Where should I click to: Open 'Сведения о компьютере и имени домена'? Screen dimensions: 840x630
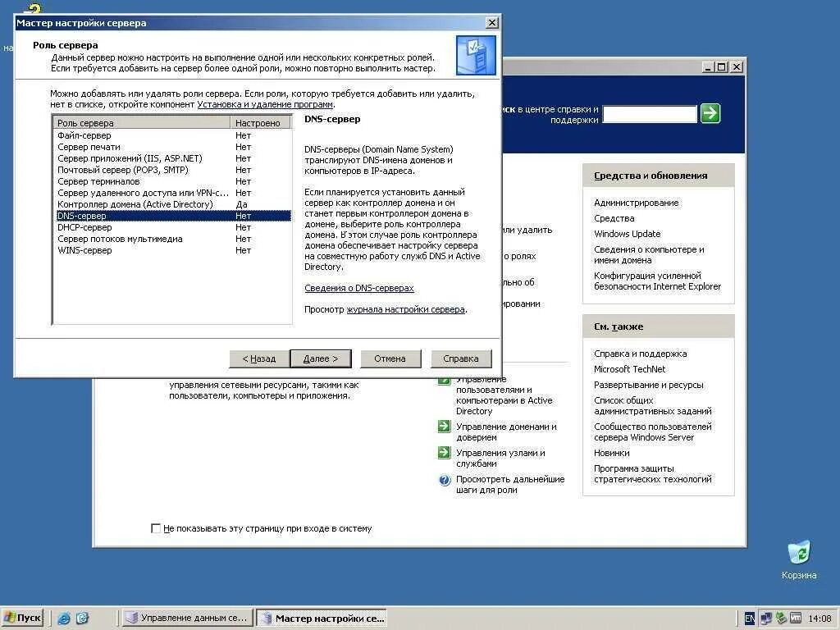(x=649, y=254)
